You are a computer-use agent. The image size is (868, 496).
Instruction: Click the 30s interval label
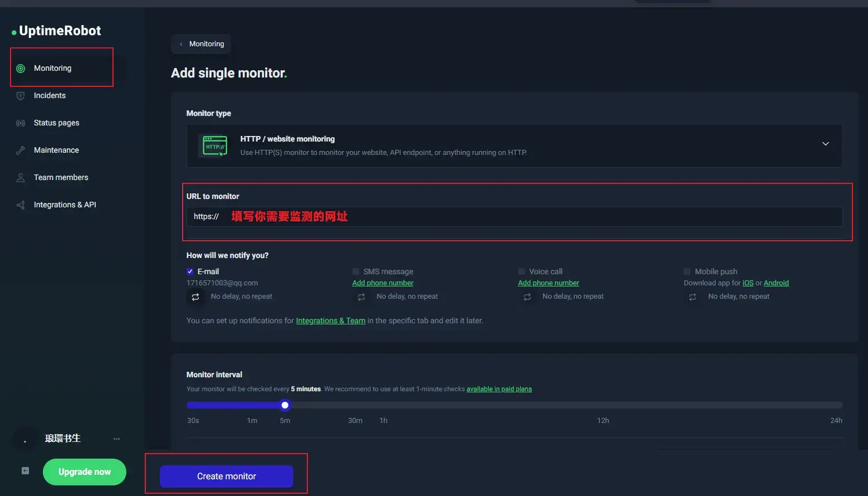193,421
